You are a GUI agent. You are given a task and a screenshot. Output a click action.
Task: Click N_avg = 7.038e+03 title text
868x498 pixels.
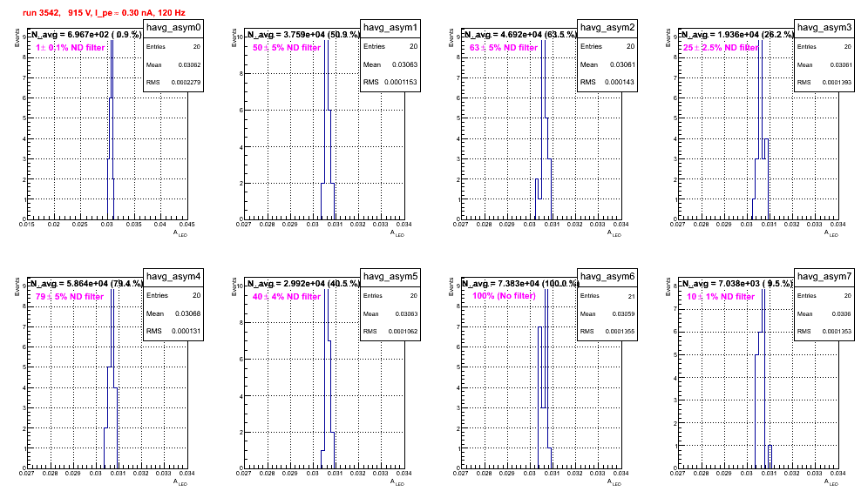(736, 283)
